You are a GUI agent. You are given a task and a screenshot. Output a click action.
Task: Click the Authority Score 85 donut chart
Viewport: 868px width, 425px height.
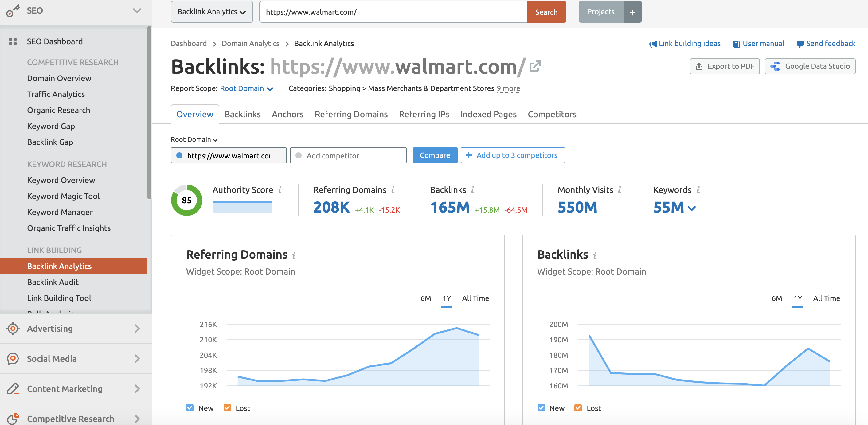click(x=187, y=200)
